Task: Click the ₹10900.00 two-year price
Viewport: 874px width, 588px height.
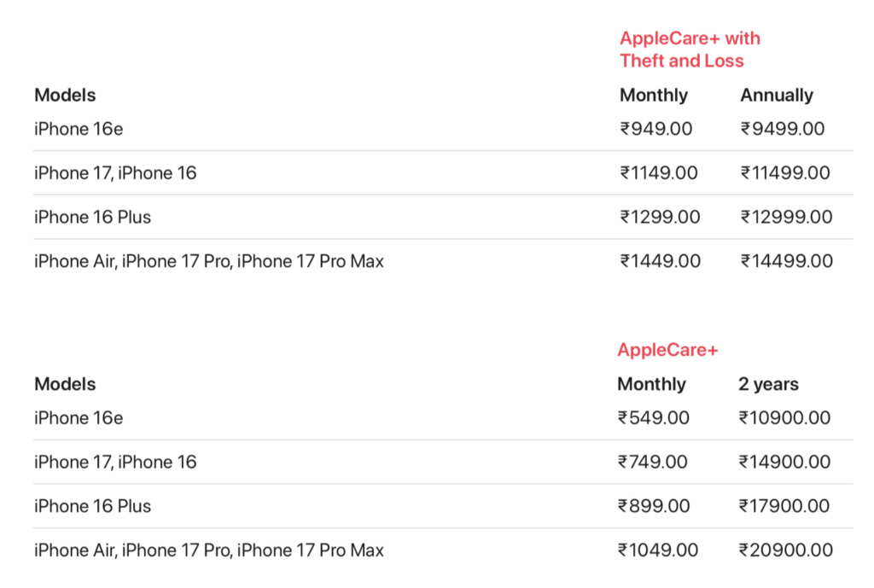Action: 784,418
